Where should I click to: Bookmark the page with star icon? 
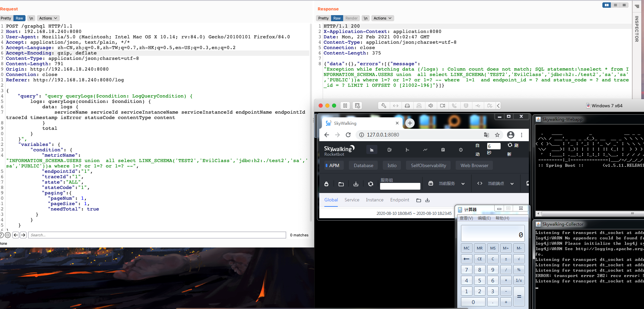click(497, 135)
